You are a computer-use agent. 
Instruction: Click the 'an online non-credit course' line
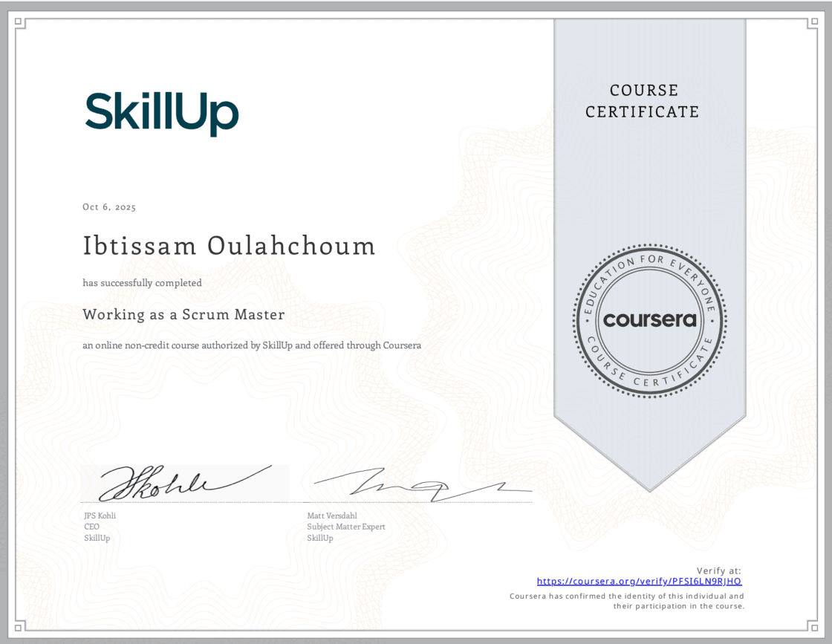pos(252,345)
